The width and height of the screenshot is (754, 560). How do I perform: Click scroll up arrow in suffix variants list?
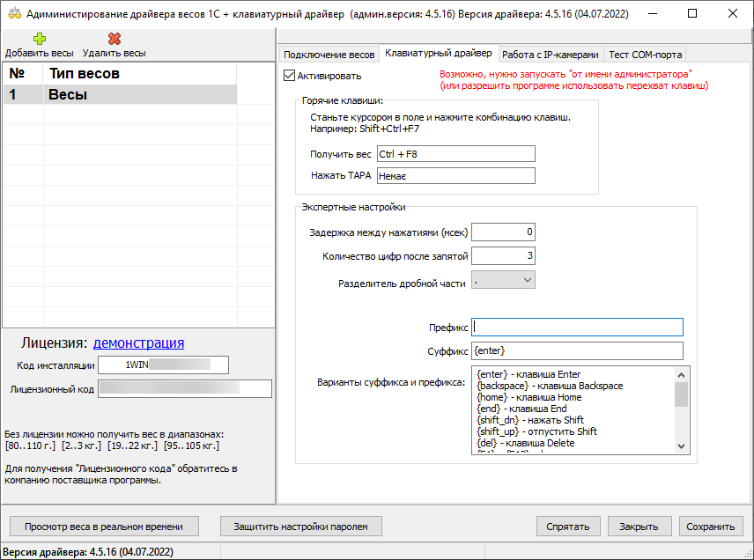click(x=681, y=375)
